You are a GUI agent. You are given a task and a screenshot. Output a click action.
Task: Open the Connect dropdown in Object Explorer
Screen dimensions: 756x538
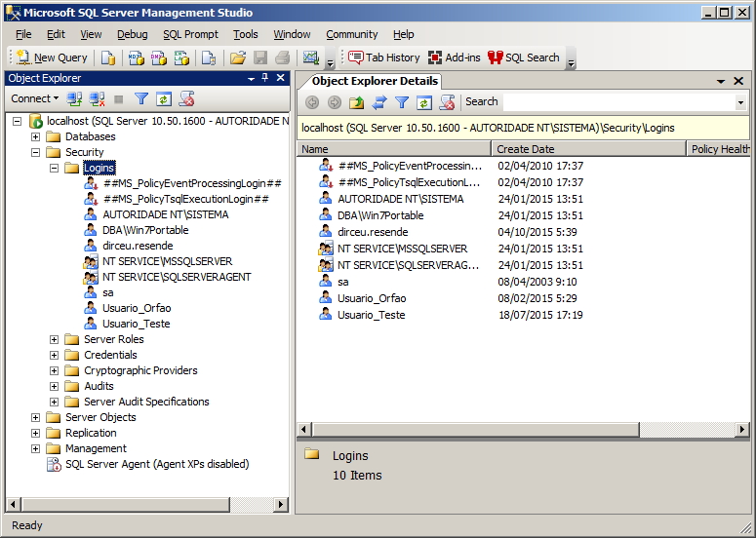tap(35, 98)
